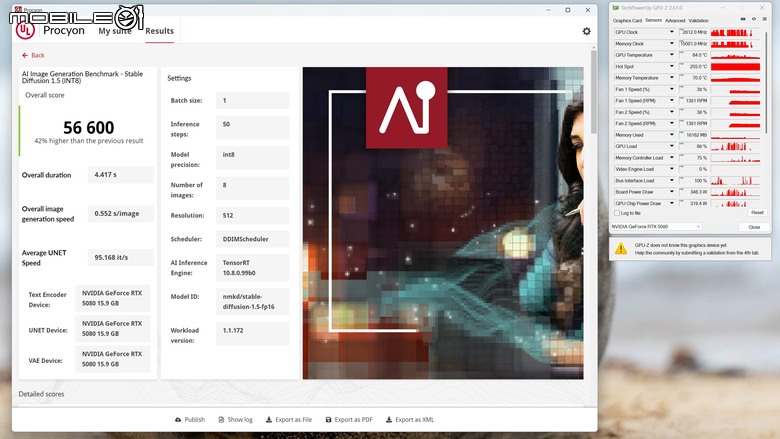Click the Reset button in GPU-Z
Viewport: 780px width, 439px height.
click(757, 213)
